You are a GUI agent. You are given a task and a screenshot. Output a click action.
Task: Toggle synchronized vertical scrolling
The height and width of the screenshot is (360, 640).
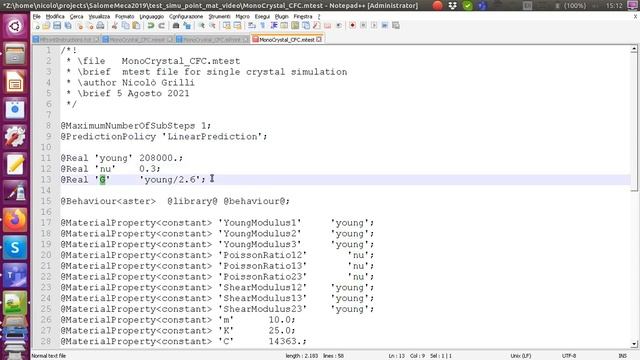[227, 26]
